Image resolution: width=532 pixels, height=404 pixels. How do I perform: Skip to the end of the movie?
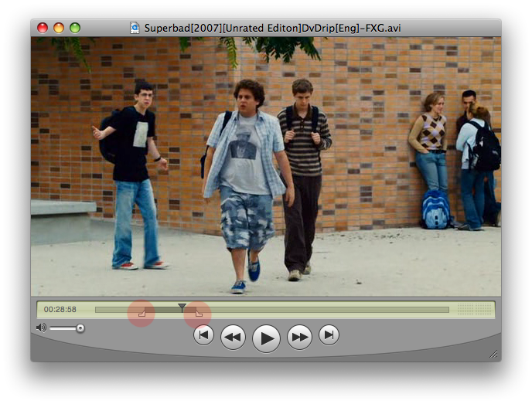click(329, 335)
